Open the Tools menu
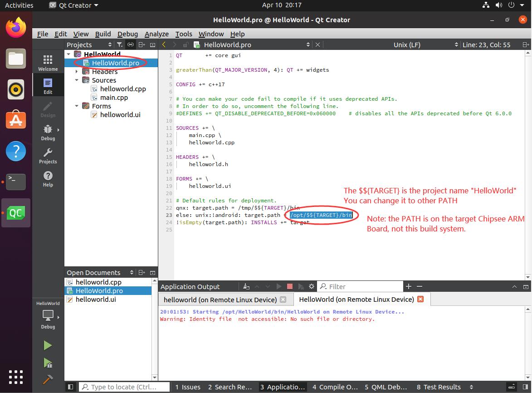The image size is (532, 393). coord(184,34)
